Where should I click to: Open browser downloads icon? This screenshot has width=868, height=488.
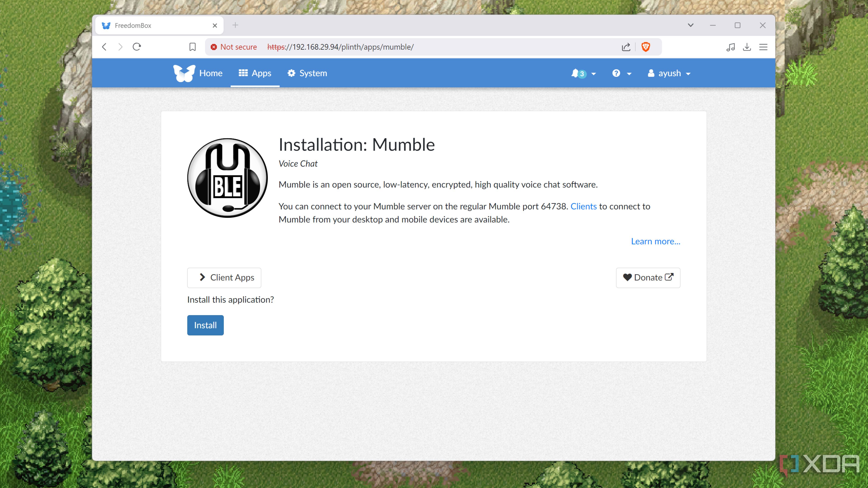coord(747,47)
